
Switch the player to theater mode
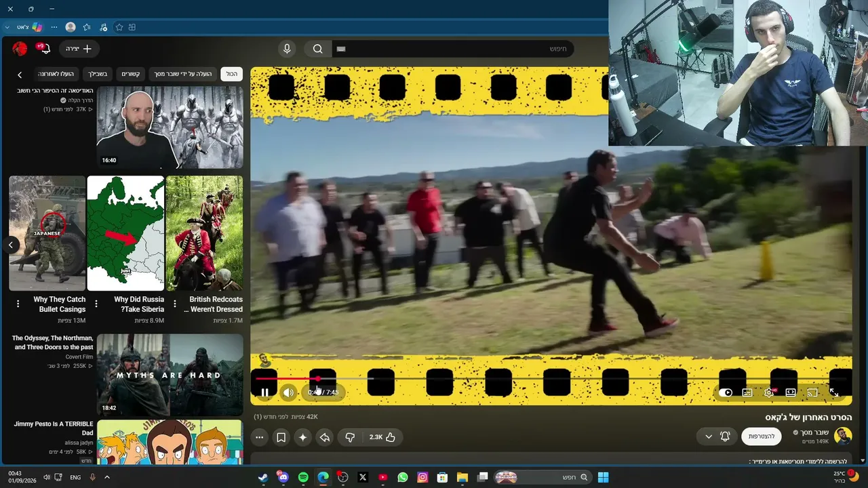point(791,392)
